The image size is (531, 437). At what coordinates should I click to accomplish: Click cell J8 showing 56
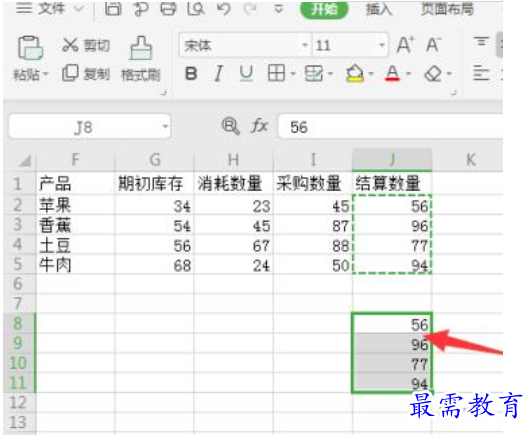pyautogui.click(x=392, y=324)
